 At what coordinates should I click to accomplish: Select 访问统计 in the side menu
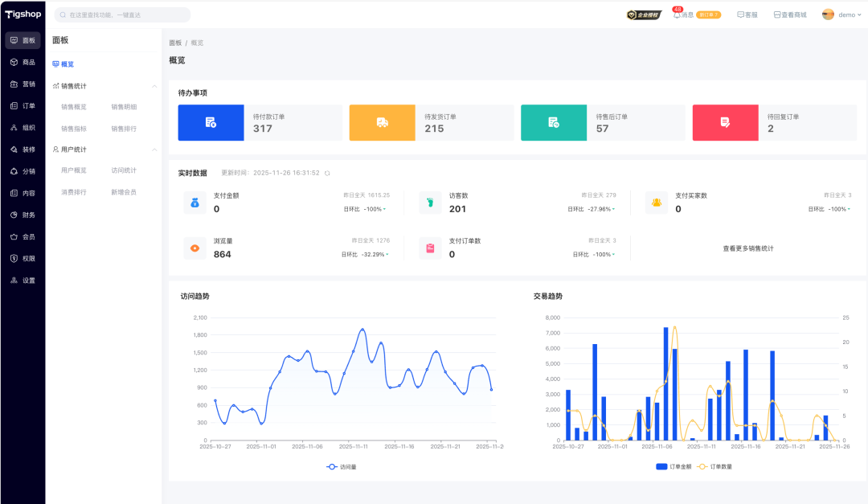124,170
